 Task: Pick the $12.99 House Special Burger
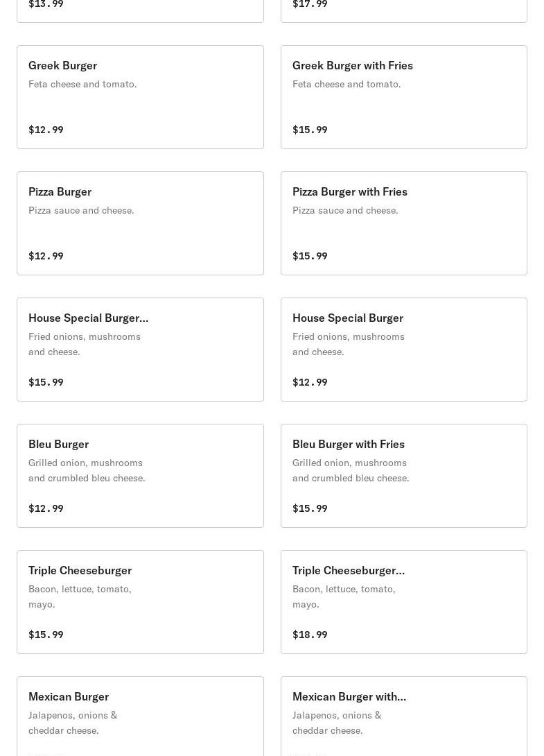pos(404,350)
